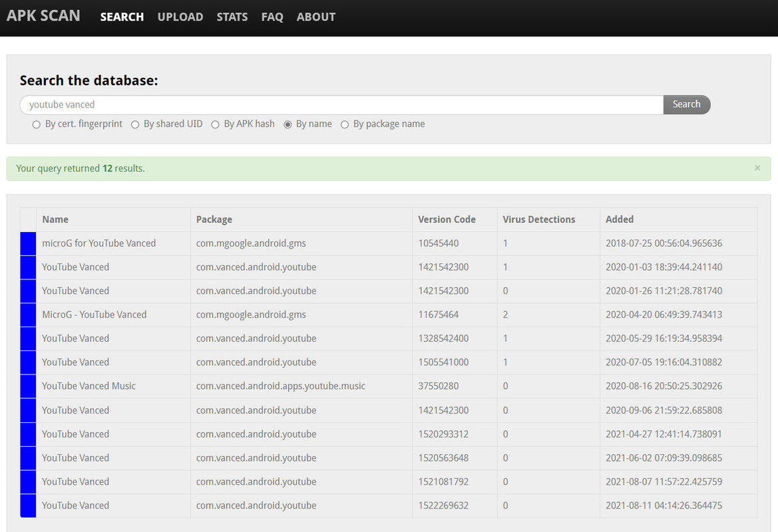778x532 pixels.
Task: Dismiss the query results alert
Action: [757, 168]
